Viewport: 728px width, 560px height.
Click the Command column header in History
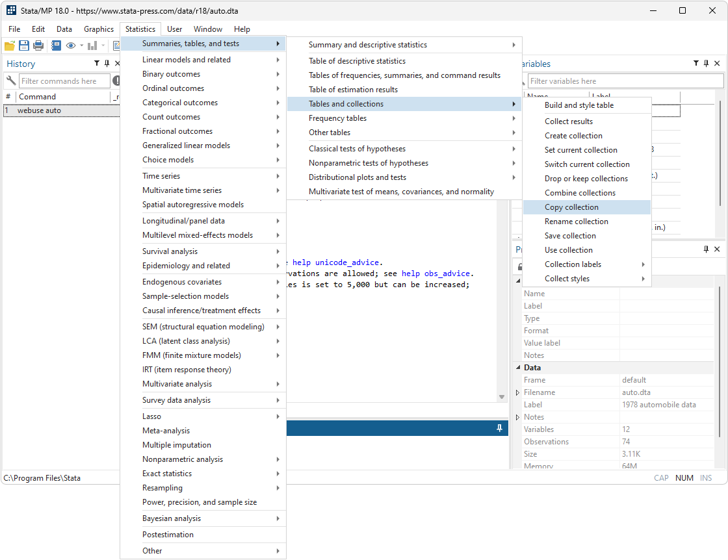(x=63, y=97)
